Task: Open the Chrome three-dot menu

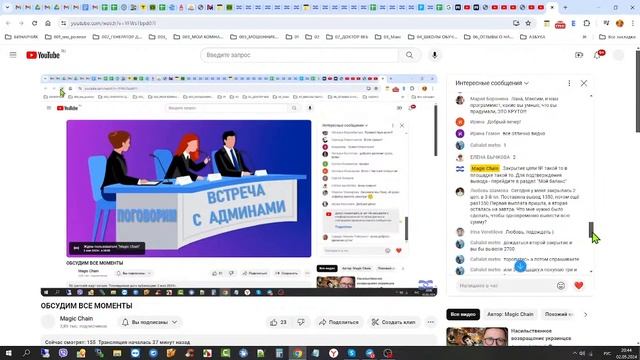Action: [633, 23]
